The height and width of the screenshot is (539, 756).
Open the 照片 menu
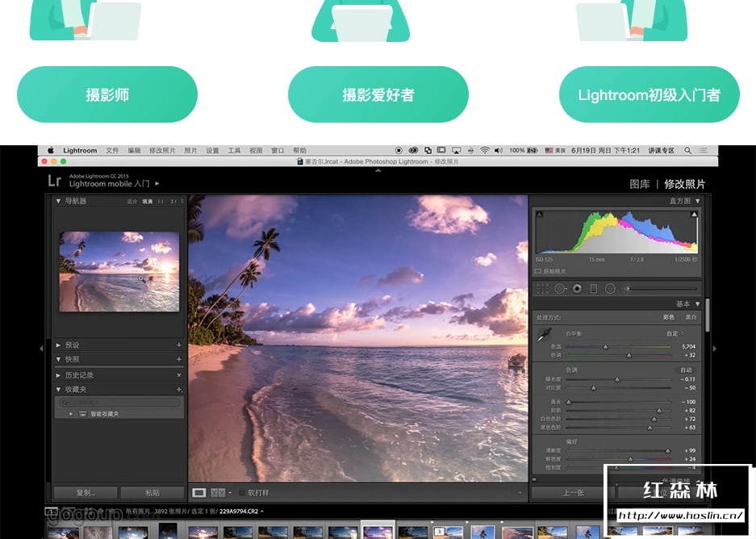[x=190, y=150]
